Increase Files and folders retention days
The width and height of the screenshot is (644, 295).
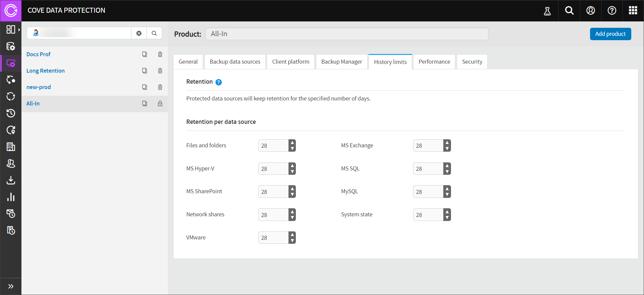point(293,143)
